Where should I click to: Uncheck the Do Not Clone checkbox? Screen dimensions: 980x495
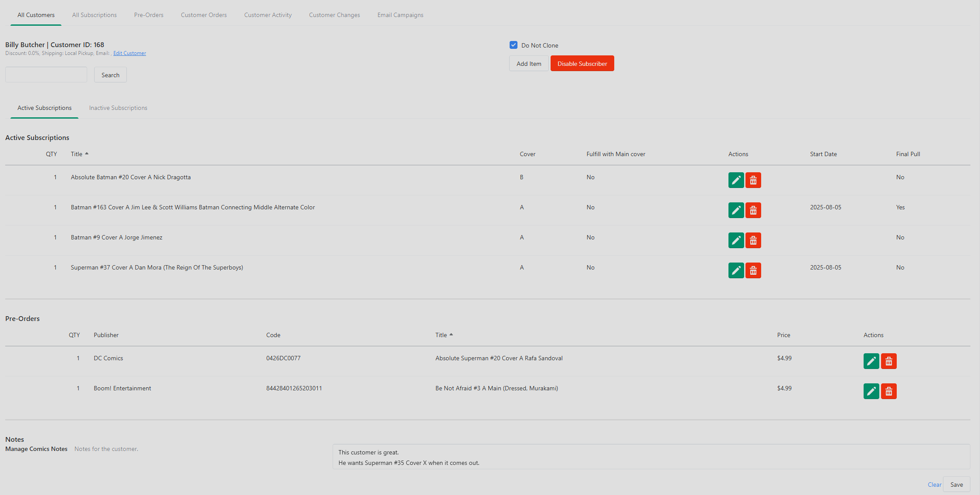[514, 45]
